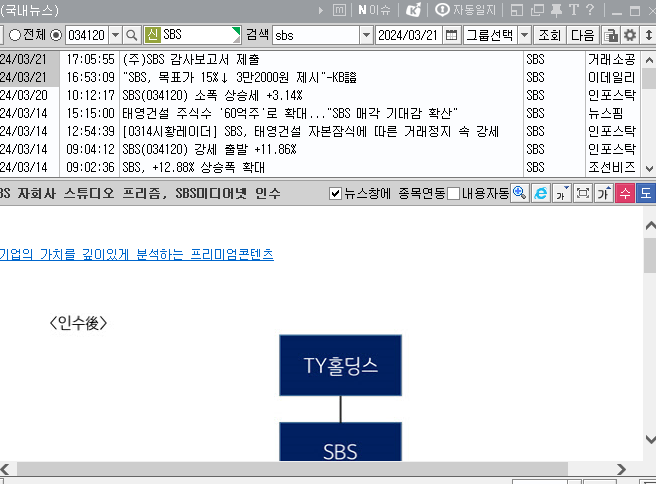Screen dimensions: 656x484
Task: Decrease font size with small 가 icon
Action: (561, 193)
